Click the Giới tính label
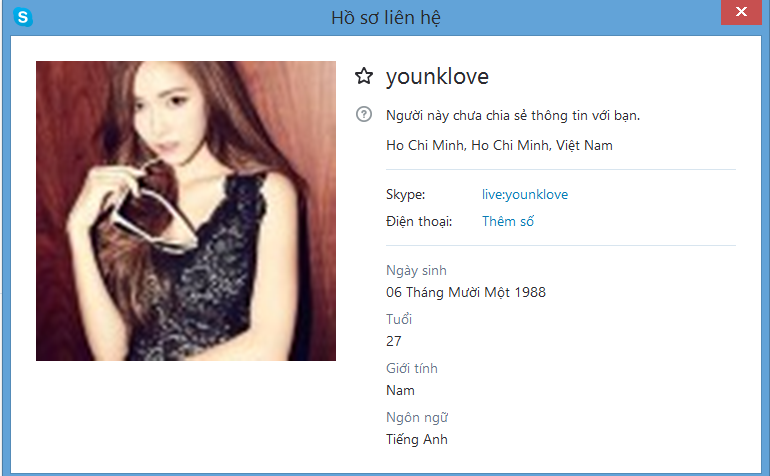Viewport: 770px width, 476px height. [412, 368]
